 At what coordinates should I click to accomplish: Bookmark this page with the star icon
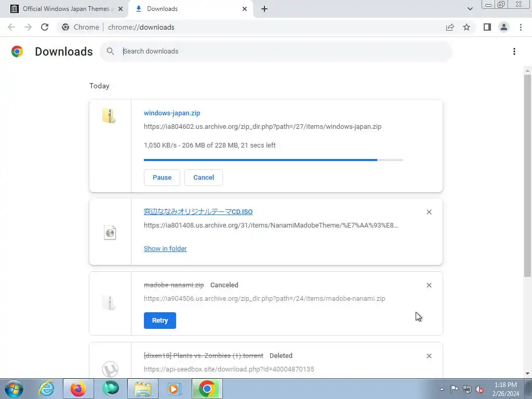pos(467,27)
